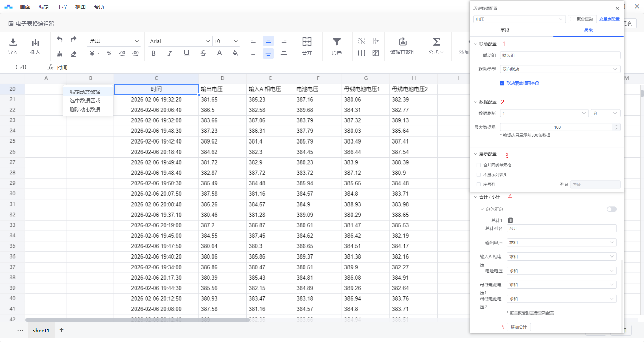Image resolution: width=644 pixels, height=342 pixels.
Task: Click the 总计列名 input field
Action: 561,229
